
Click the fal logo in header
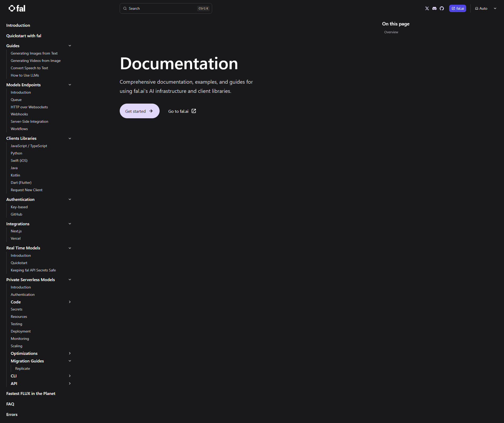tap(17, 8)
